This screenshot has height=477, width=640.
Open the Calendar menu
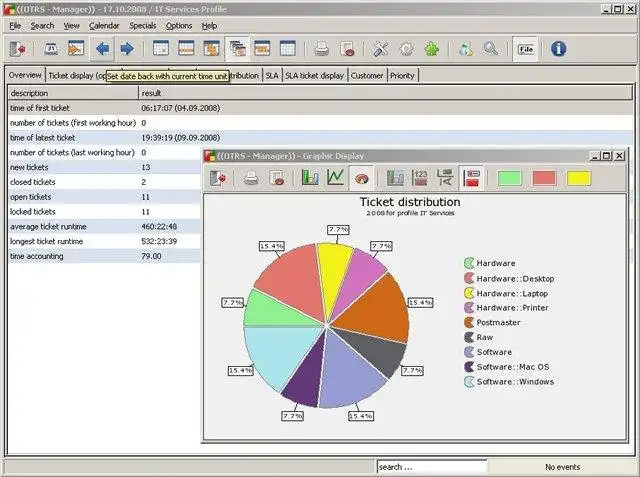pyautogui.click(x=104, y=26)
